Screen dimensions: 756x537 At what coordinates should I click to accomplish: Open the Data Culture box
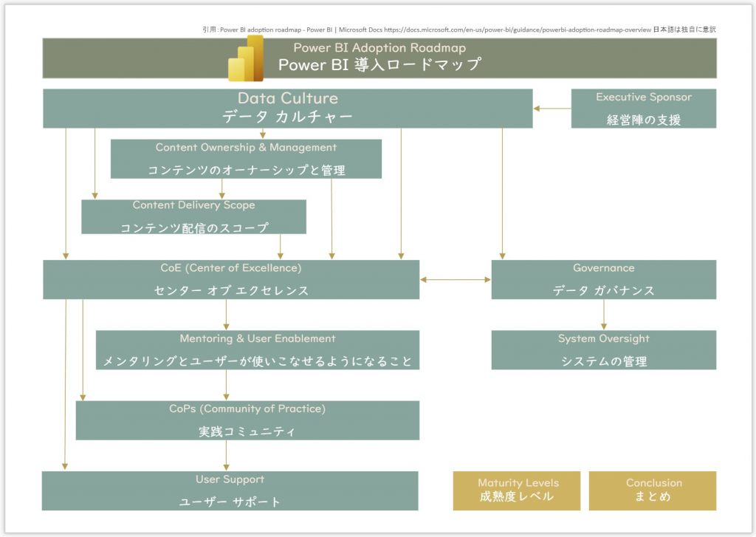pos(288,108)
